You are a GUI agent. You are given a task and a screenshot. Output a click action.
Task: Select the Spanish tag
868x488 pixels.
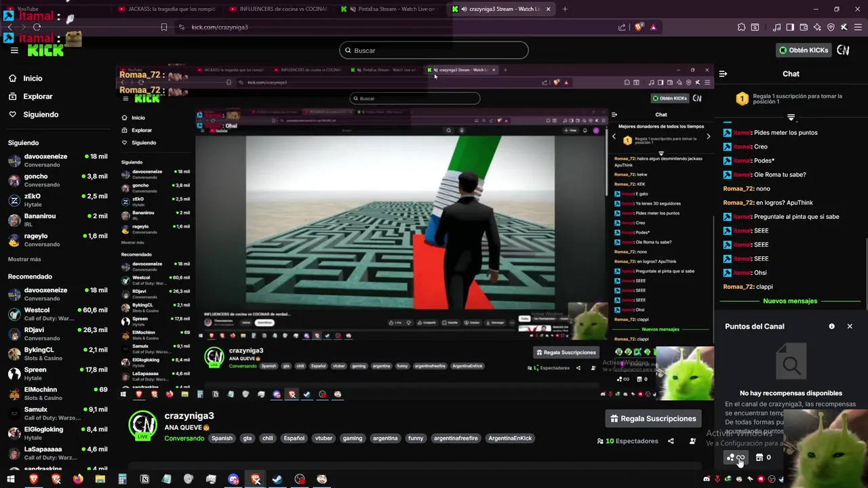coord(222,439)
